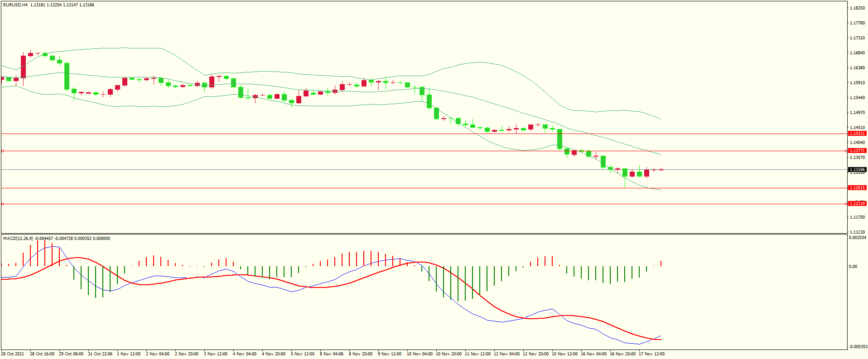This screenshot has height=359, width=868.
Task: Click the 10 Nov 20:00 time label
Action: coord(448,354)
